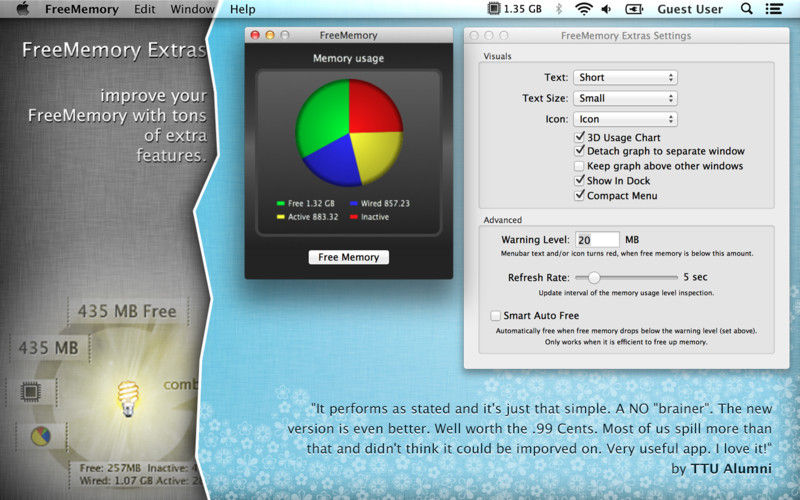
Task: Toggle the Compact Menu checkbox
Action: [579, 195]
